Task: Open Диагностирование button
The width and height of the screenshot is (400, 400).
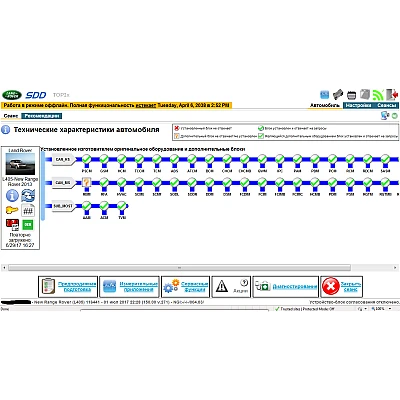Action: [x=285, y=286]
